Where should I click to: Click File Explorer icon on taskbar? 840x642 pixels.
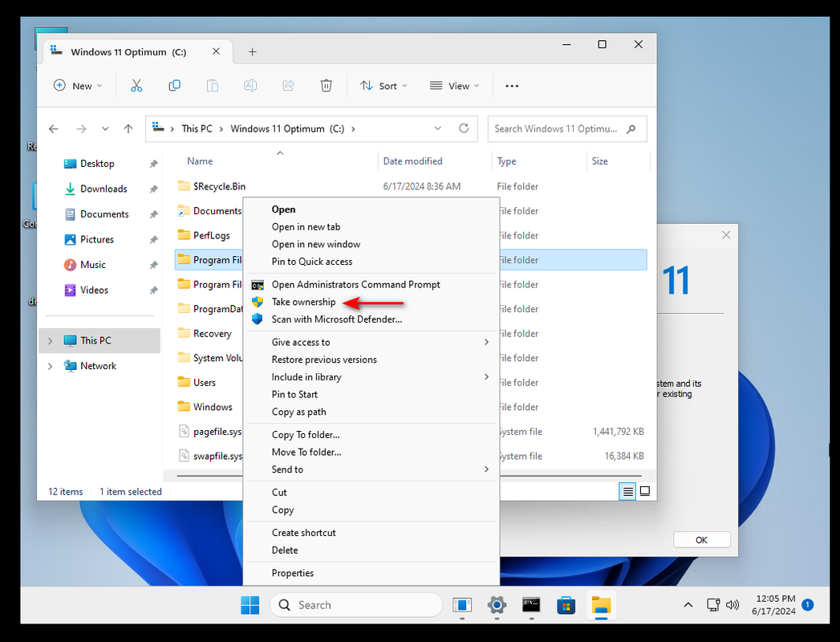601,606
